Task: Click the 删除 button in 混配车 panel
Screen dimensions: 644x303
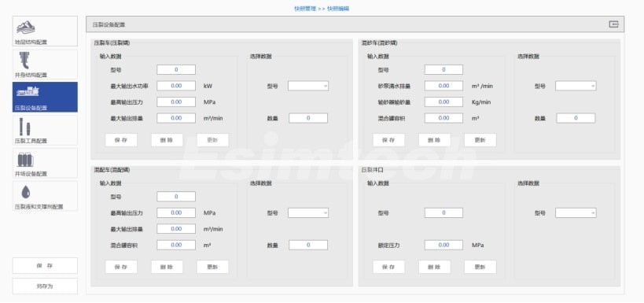Action: (x=167, y=267)
